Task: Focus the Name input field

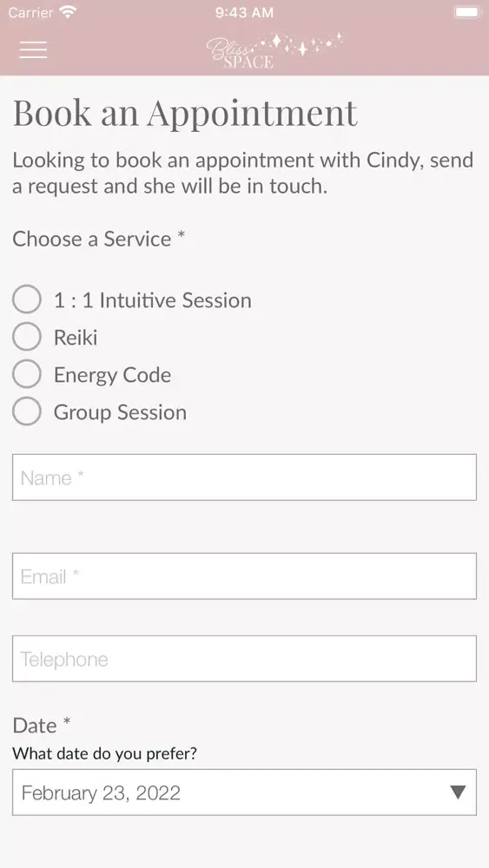Action: coord(244,477)
